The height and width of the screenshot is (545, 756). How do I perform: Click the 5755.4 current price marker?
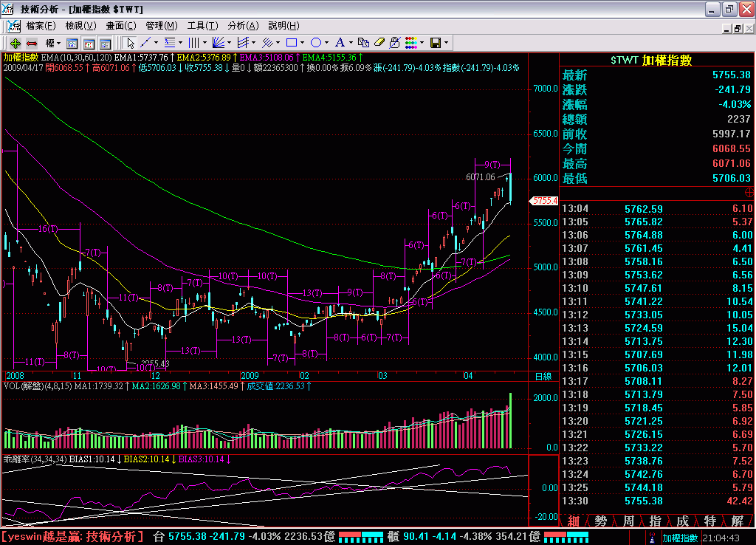tap(544, 201)
